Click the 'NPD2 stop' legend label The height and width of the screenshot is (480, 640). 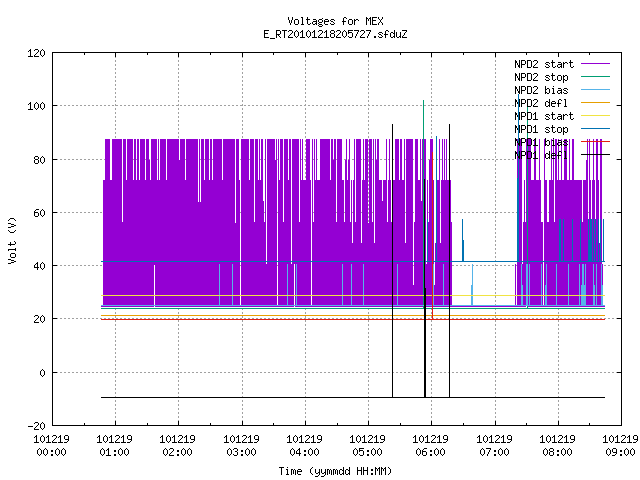pyautogui.click(x=541, y=77)
